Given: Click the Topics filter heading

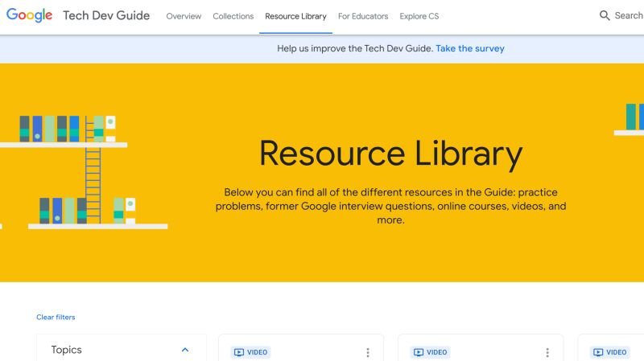Looking at the screenshot, I should click(x=67, y=350).
